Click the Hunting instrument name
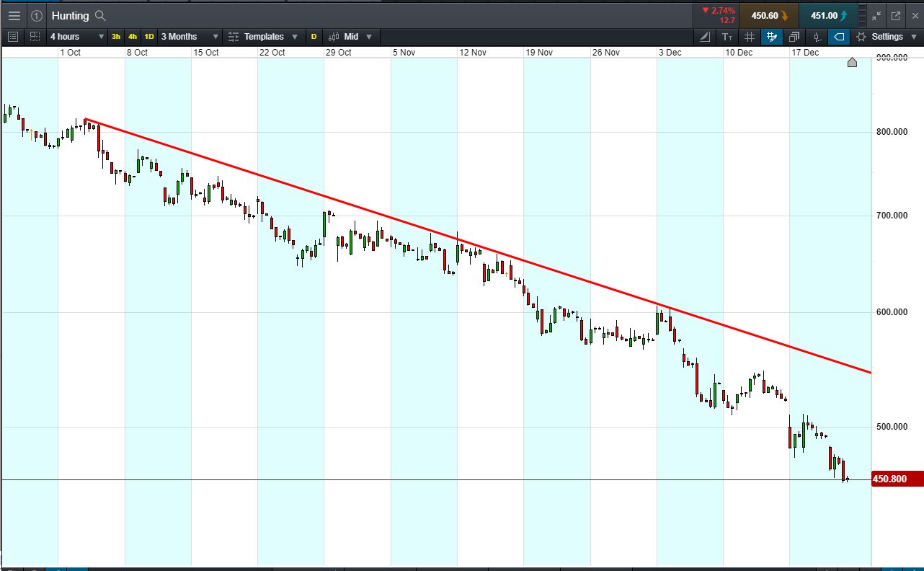Image resolution: width=924 pixels, height=571 pixels. pos(71,15)
